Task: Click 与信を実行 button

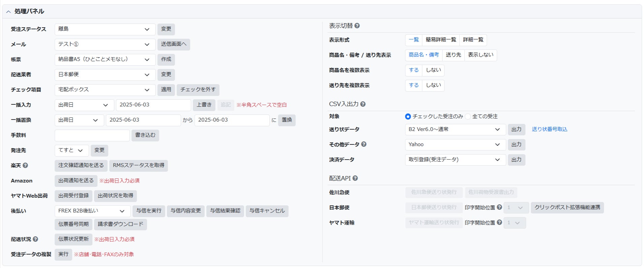Action: pyautogui.click(x=149, y=211)
